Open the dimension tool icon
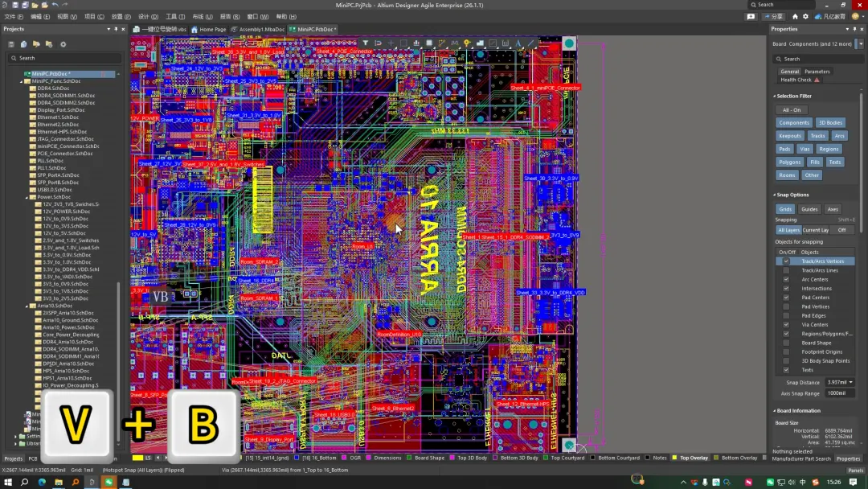This screenshot has height=489, width=868. coord(506,43)
